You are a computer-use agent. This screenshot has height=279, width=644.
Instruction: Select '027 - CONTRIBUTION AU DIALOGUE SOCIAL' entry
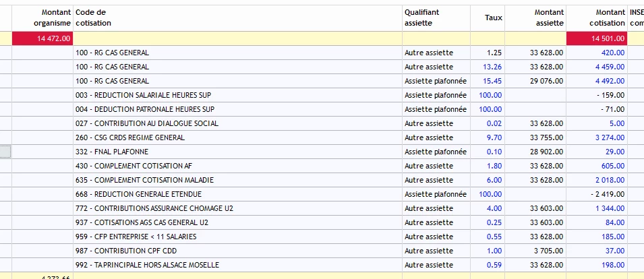click(x=147, y=123)
